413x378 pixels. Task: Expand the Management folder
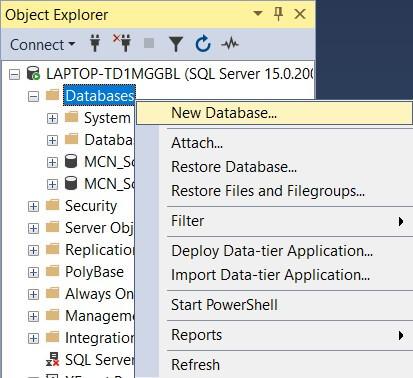33,316
